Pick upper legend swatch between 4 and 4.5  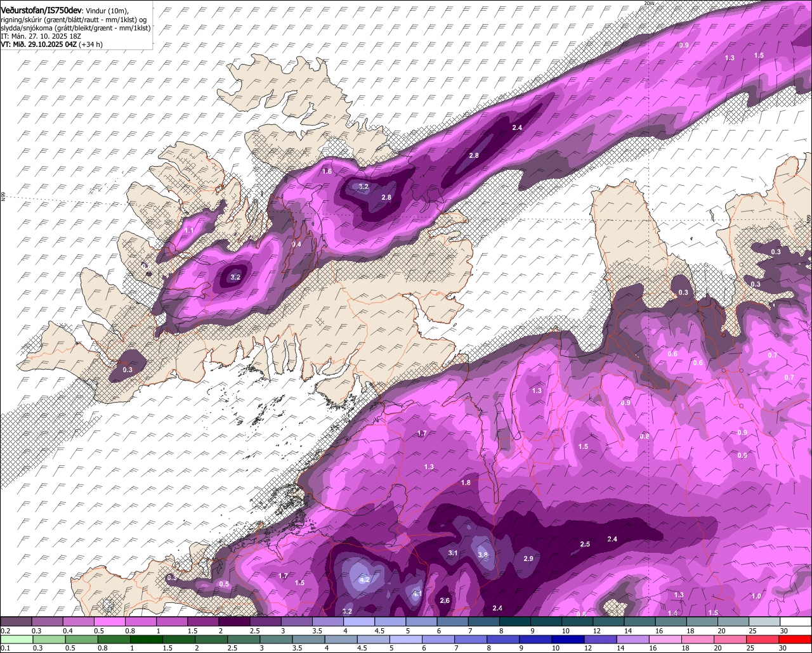pyautogui.click(x=359, y=622)
